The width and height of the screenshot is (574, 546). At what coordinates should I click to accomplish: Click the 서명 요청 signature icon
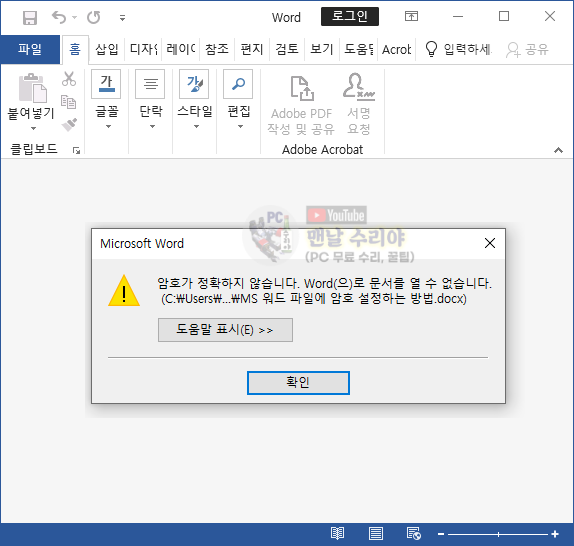pyautogui.click(x=359, y=86)
